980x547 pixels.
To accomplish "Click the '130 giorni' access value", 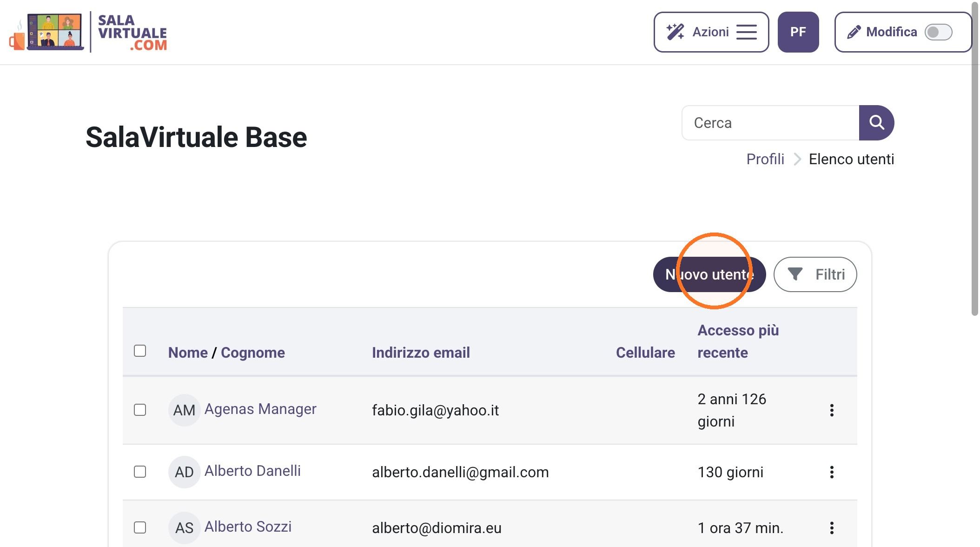I will point(730,472).
